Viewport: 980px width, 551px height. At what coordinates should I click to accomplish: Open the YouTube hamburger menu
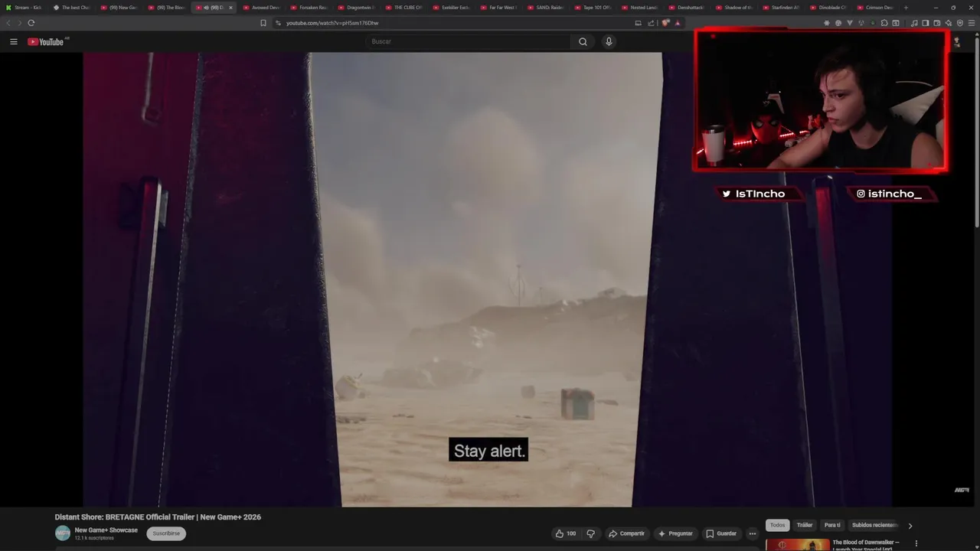pos(13,41)
